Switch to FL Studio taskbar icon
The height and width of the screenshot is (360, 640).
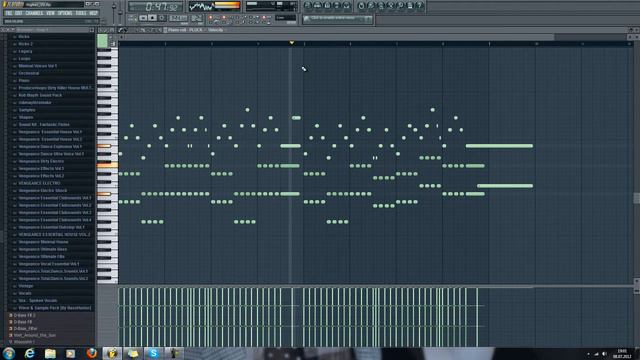[x=112, y=353]
